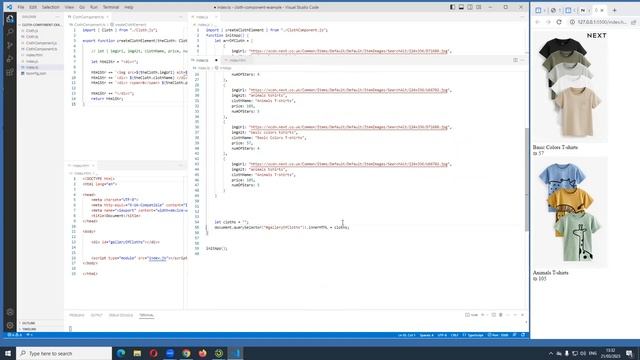Open the Search view in activity bar
Image resolution: width=640 pixels, height=360 pixels.
10,32
